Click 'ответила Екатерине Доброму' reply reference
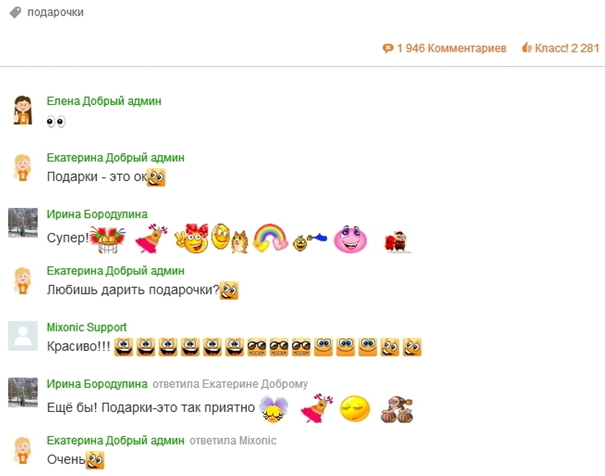Screen dimensions: 605x476 tap(230, 384)
